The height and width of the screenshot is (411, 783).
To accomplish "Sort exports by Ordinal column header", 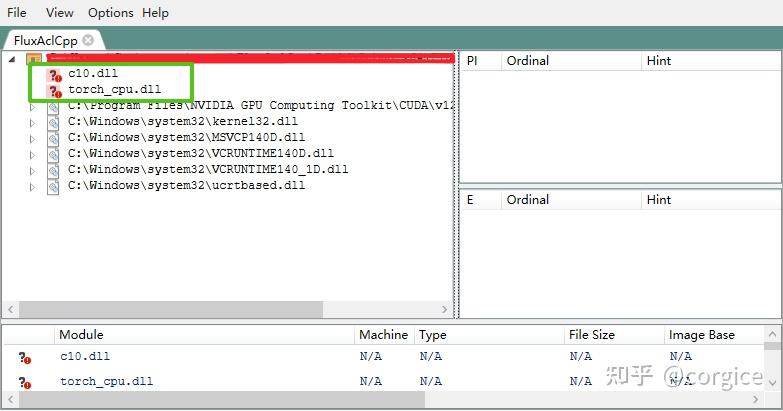I will tap(571, 200).
